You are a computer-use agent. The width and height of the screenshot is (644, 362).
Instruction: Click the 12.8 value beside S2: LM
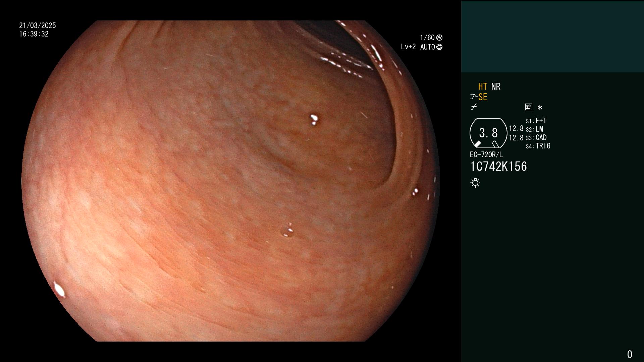[x=516, y=129]
